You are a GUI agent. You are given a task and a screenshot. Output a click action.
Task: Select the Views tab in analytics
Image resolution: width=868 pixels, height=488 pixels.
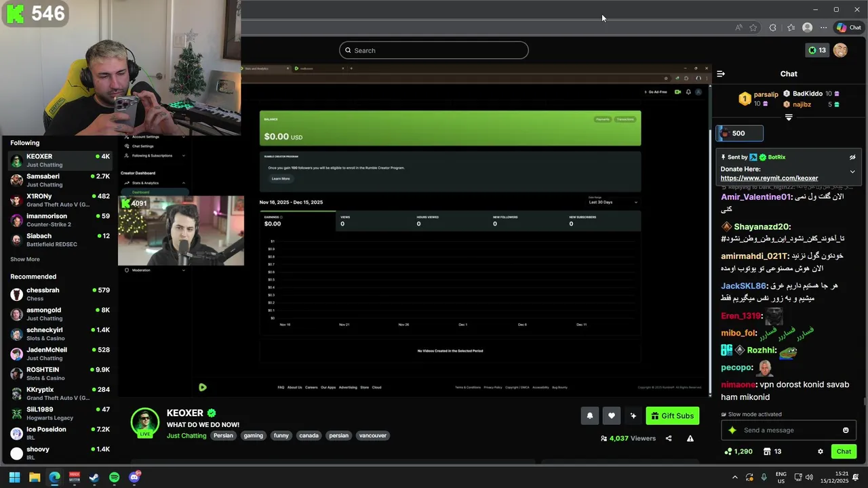click(x=374, y=220)
